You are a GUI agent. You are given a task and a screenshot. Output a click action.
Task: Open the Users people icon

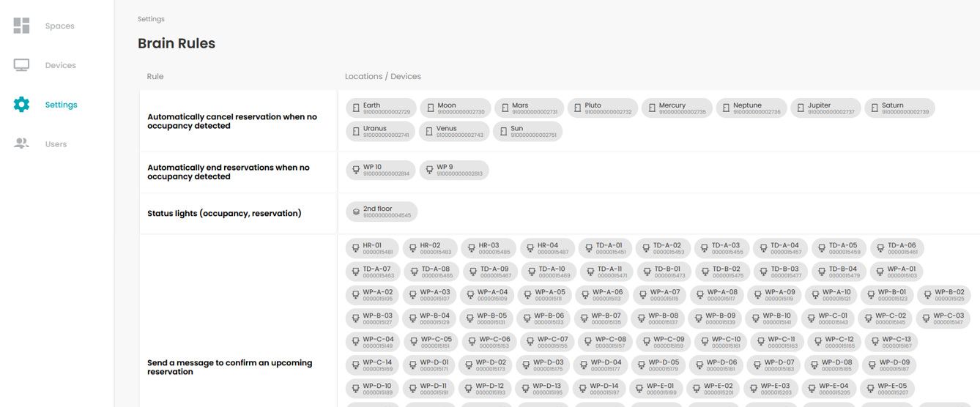(21, 144)
